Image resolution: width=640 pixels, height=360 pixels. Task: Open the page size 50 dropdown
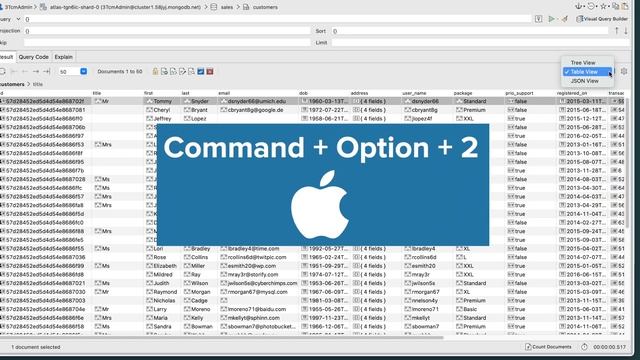click(x=83, y=71)
